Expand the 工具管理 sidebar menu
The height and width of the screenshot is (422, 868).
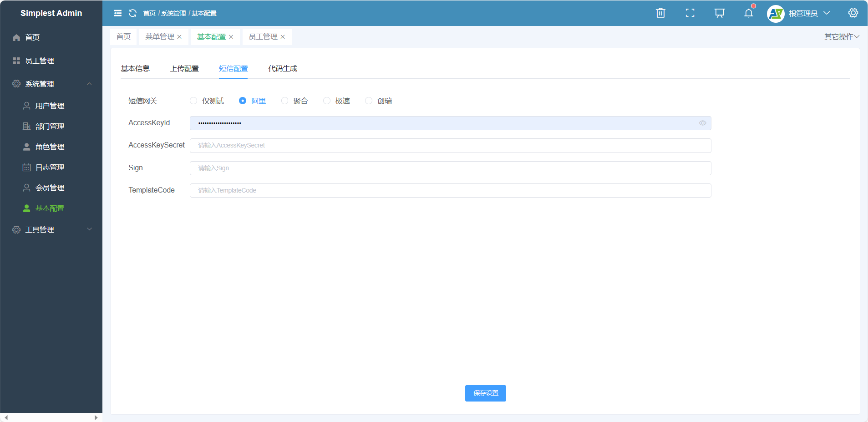click(51, 229)
